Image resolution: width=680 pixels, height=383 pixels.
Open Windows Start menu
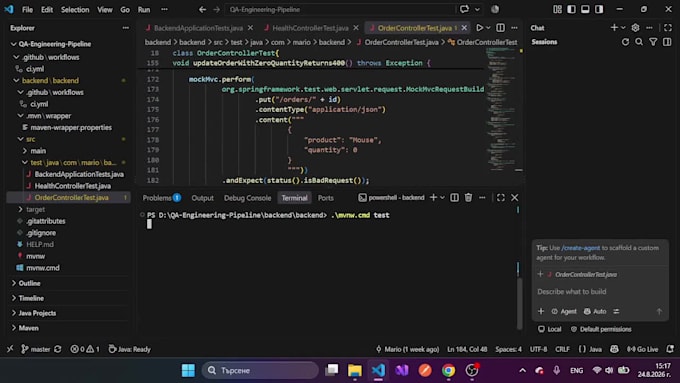(x=188, y=370)
